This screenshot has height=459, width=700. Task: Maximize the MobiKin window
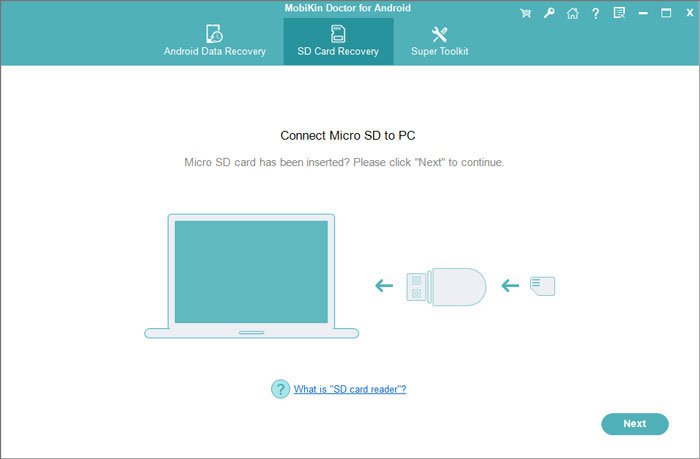click(665, 13)
